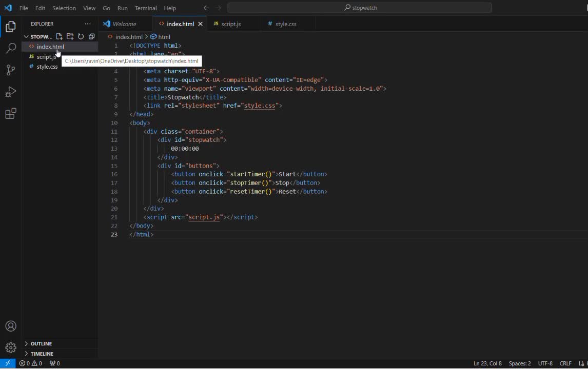Change CRLF line ending in status bar
The height and width of the screenshot is (369, 588).
point(565,363)
